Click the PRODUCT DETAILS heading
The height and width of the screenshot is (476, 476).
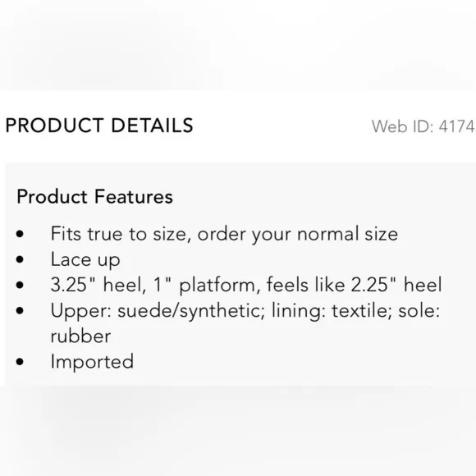pyautogui.click(x=99, y=126)
